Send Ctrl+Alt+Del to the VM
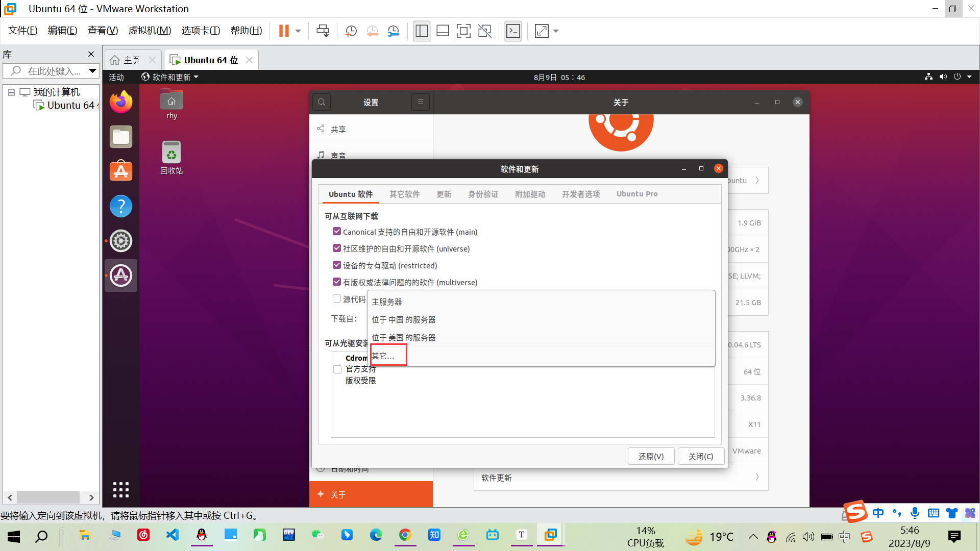 [323, 31]
